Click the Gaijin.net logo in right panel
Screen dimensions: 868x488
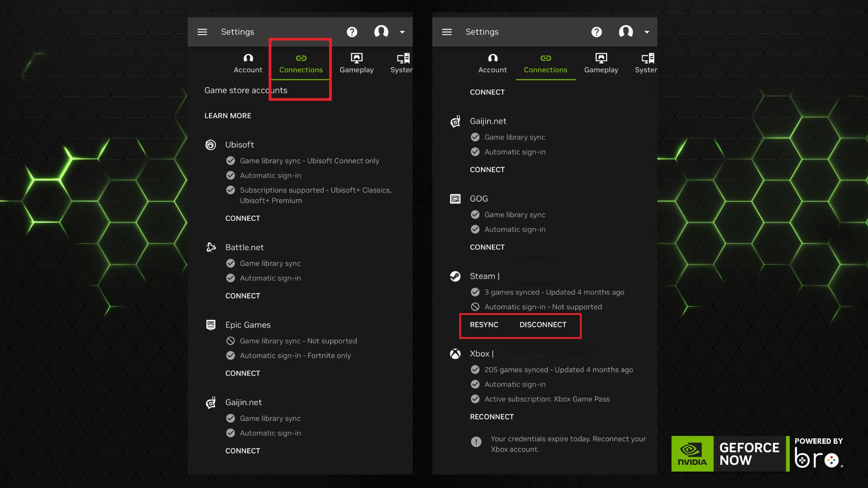(x=455, y=121)
